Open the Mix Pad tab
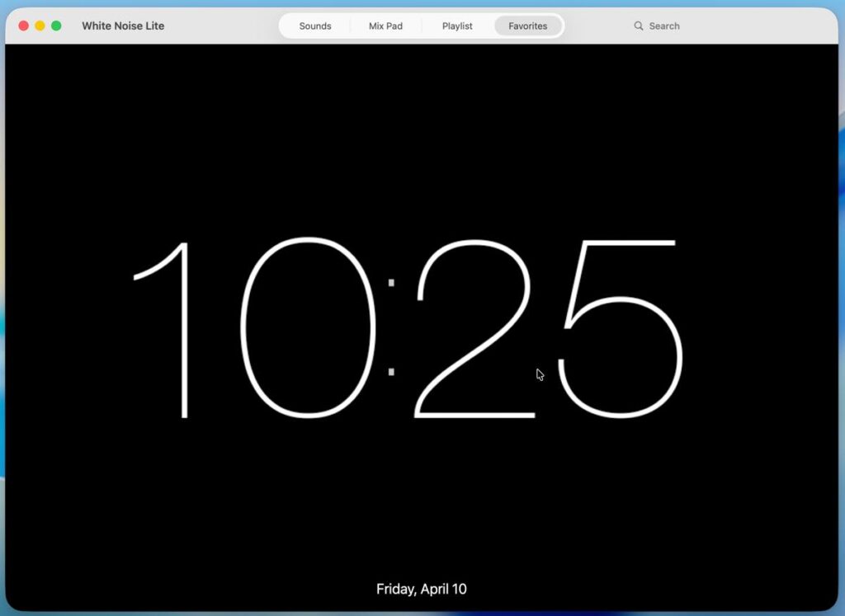Image resolution: width=845 pixels, height=616 pixels. pyautogui.click(x=385, y=26)
